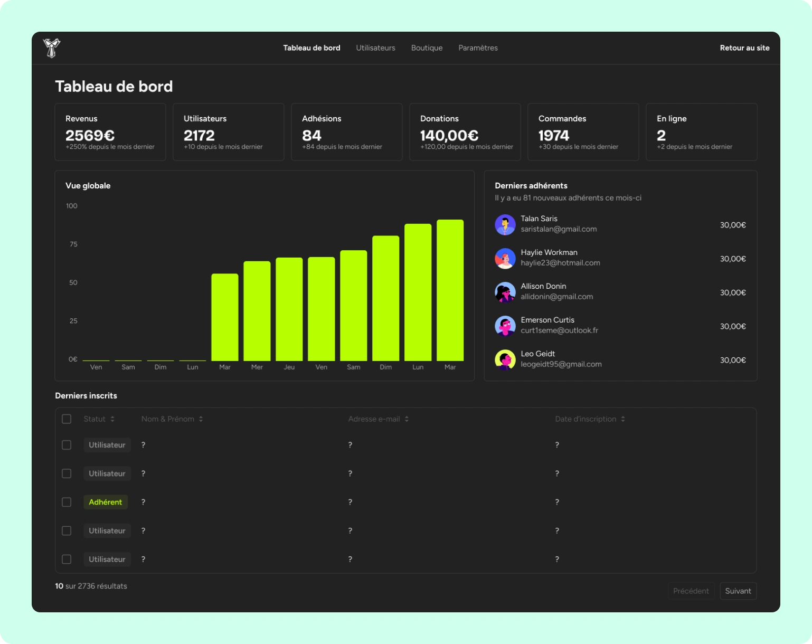Viewport: 812px width, 644px height.
Task: Click Haylie Workman's profile avatar
Action: [505, 259]
